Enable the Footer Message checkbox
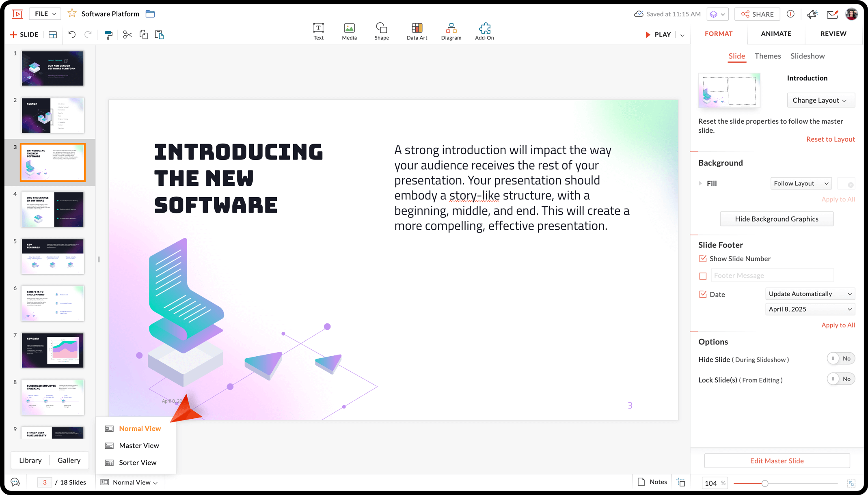This screenshot has width=868, height=495. click(703, 276)
